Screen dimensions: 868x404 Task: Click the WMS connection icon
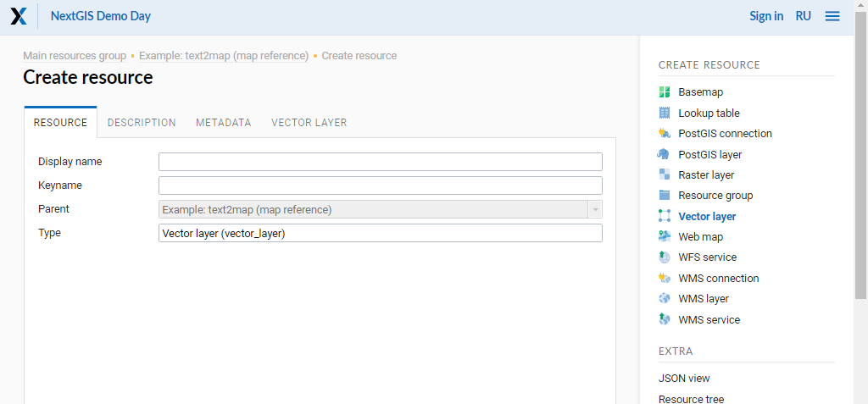pyautogui.click(x=665, y=279)
